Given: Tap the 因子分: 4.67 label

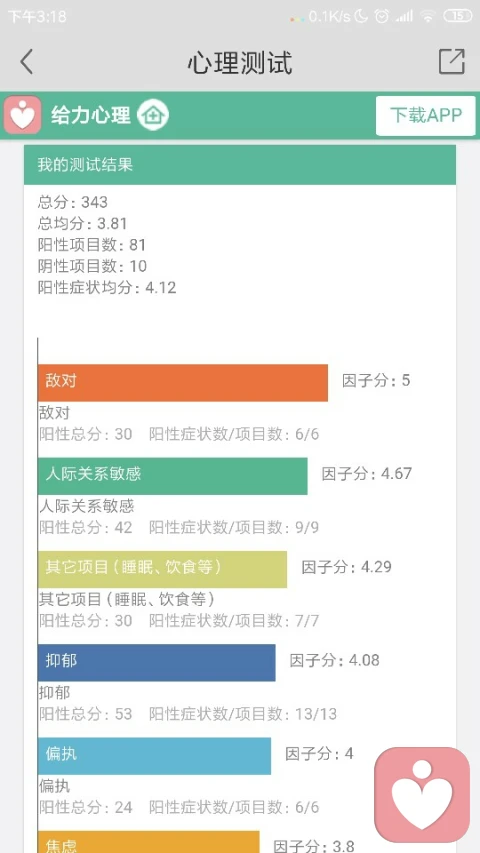Looking at the screenshot, I should click(x=367, y=473).
